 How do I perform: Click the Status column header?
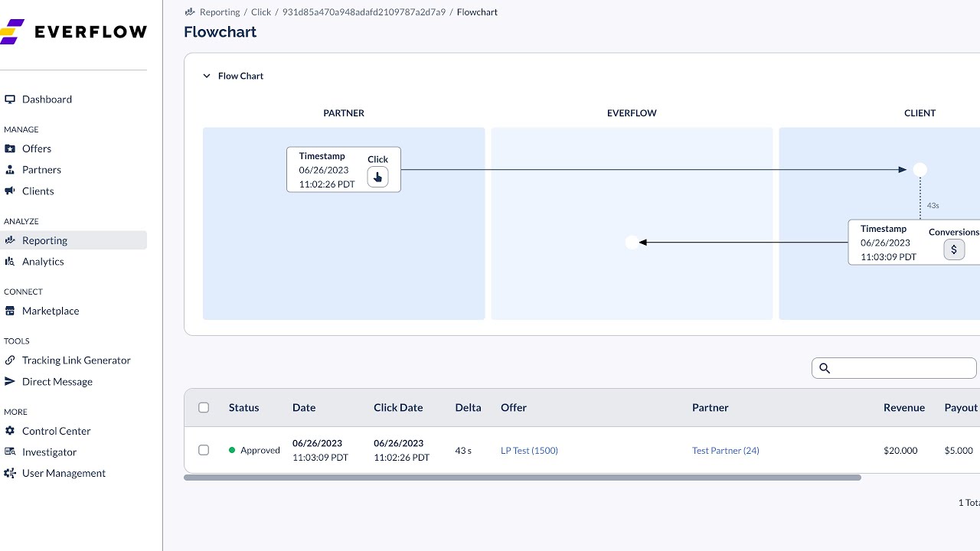point(243,408)
